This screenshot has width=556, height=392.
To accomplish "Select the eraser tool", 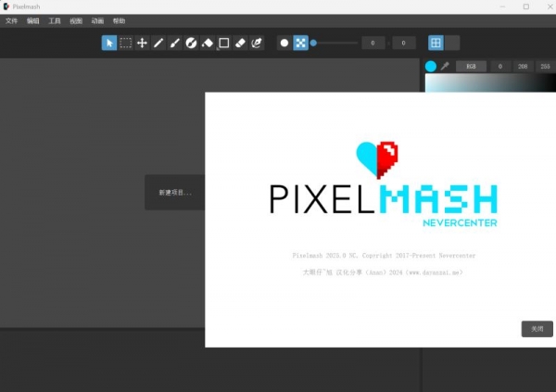I will pyautogui.click(x=240, y=43).
